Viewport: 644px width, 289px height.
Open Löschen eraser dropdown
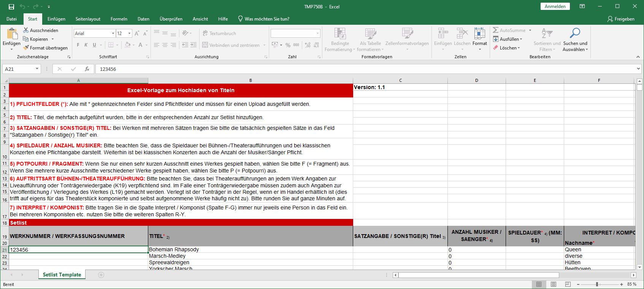pos(507,48)
